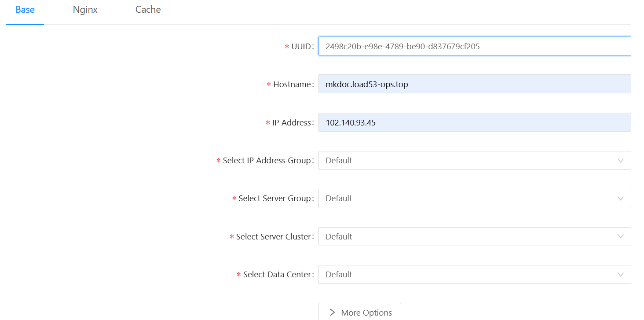Open the Select Server Group dropdown
Screen dimensions: 644x320
(x=466, y=199)
